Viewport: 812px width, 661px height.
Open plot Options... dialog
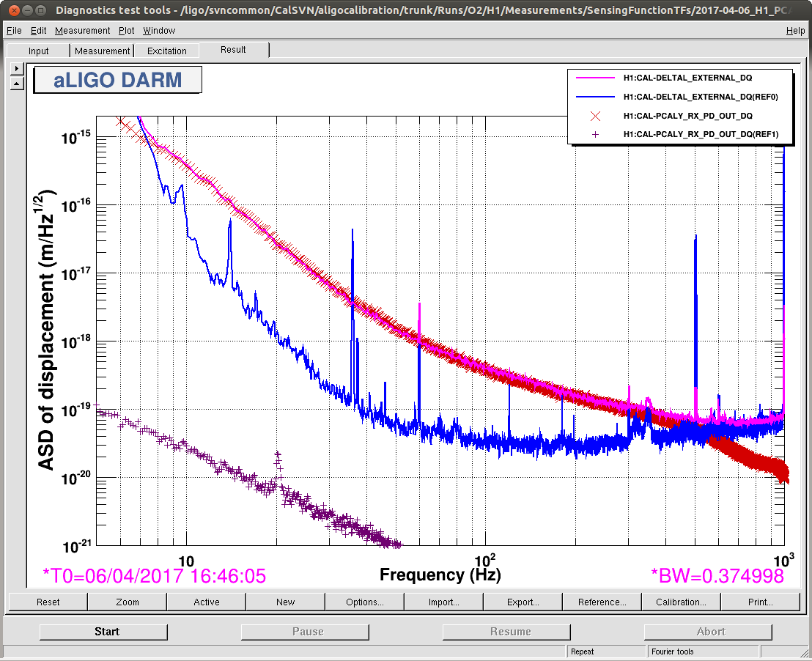pos(364,602)
